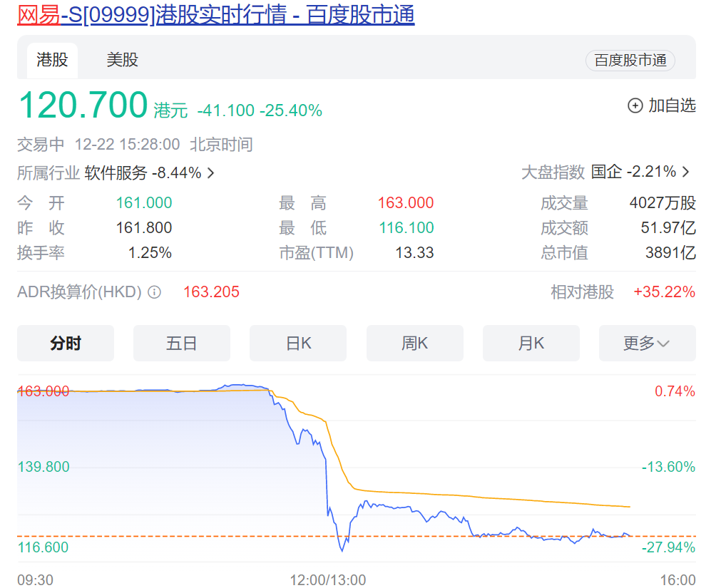Click the 相对港股 value +35.22%

pos(665,292)
